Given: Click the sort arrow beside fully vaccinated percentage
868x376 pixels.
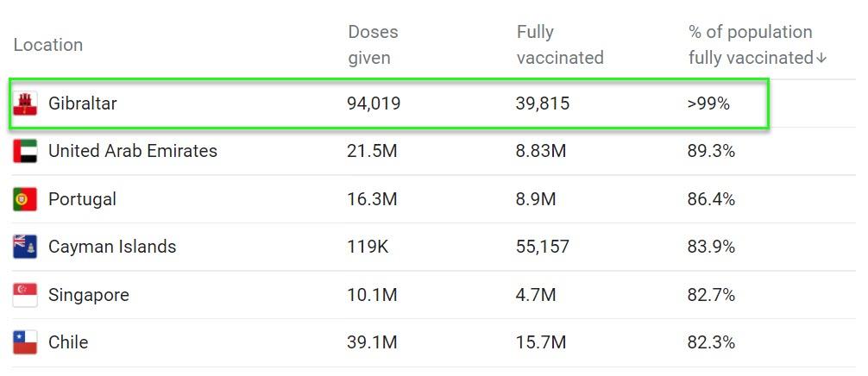Looking at the screenshot, I should click(x=821, y=58).
